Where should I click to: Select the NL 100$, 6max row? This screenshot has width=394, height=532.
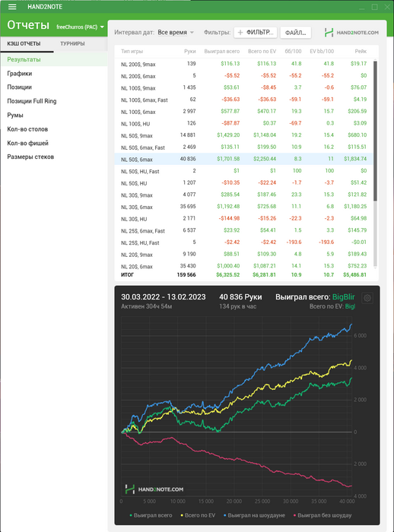[x=243, y=111]
